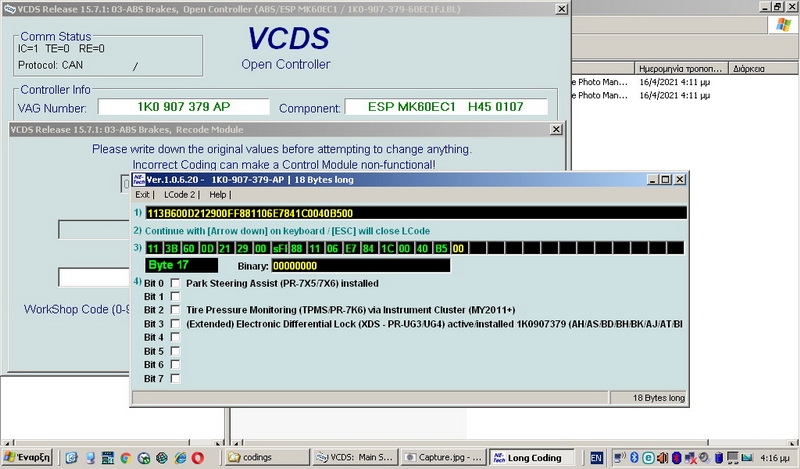Switch to VCDS Main Screen taskbar button
This screenshot has width=800, height=469.
pyautogui.click(x=355, y=457)
